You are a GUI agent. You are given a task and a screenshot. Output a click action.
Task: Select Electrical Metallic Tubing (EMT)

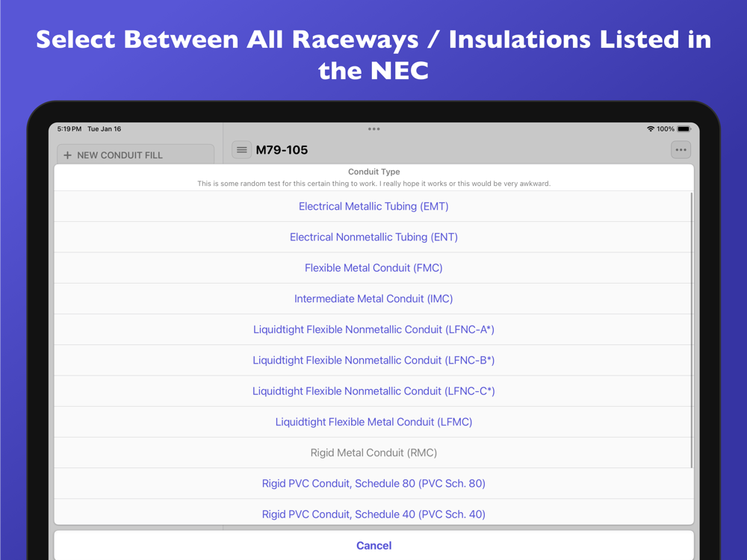click(373, 206)
